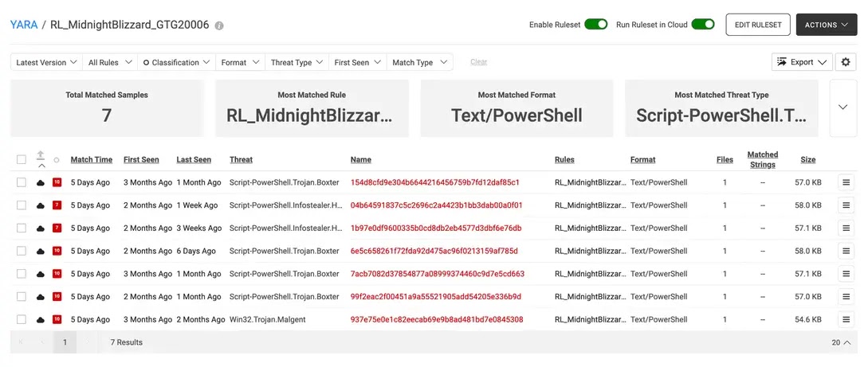This screenshot has height=367, width=868.
Task: Click cloud icon in 937e75e0e1c82eec row
Action: (x=41, y=319)
